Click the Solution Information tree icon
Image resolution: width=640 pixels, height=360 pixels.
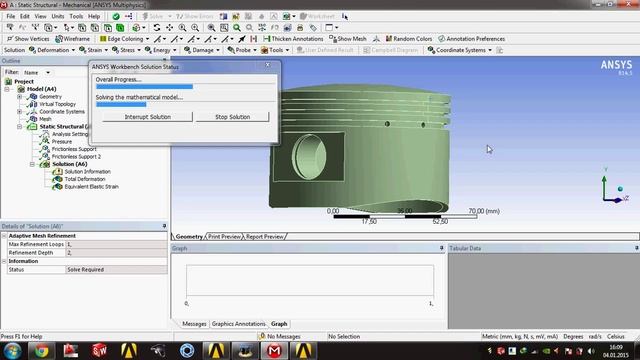click(57, 172)
